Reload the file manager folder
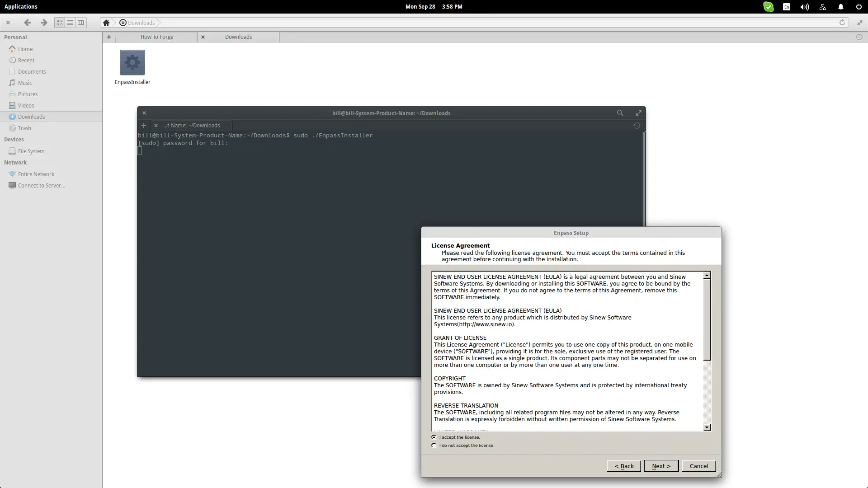Viewport: 868px width, 488px height. click(x=842, y=23)
